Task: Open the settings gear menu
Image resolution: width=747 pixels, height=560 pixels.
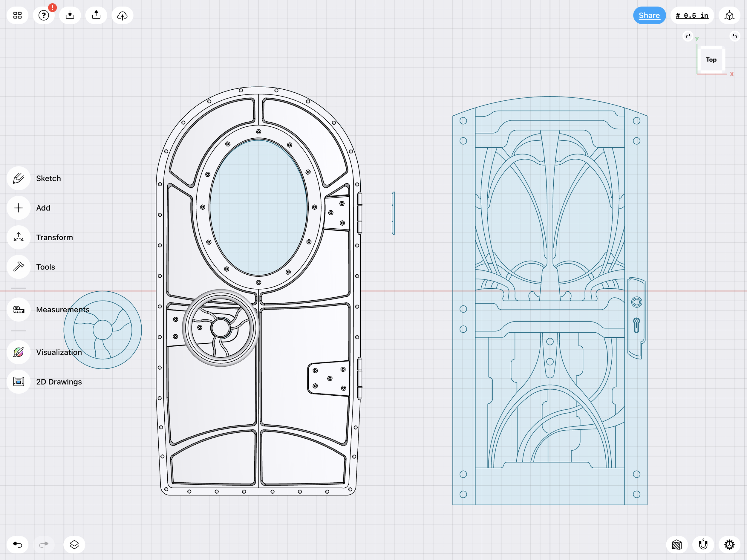Action: click(x=729, y=544)
